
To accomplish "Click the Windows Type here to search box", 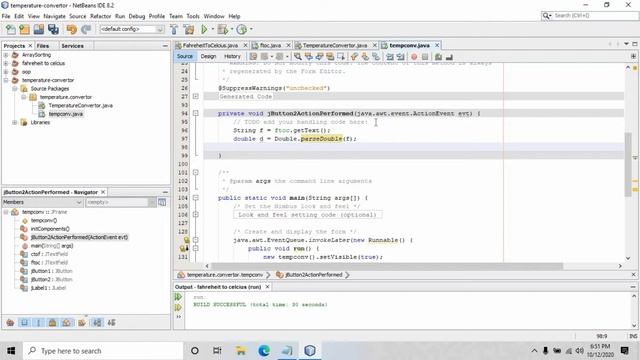I will (x=103, y=351).
